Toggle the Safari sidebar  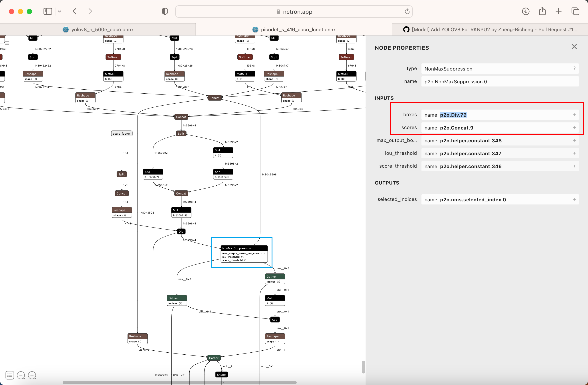(48, 11)
